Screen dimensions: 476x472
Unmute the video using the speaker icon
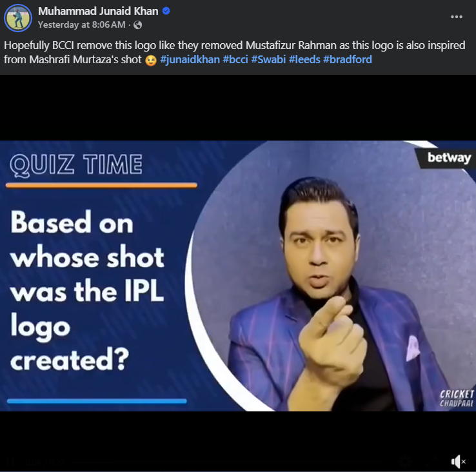pyautogui.click(x=459, y=462)
